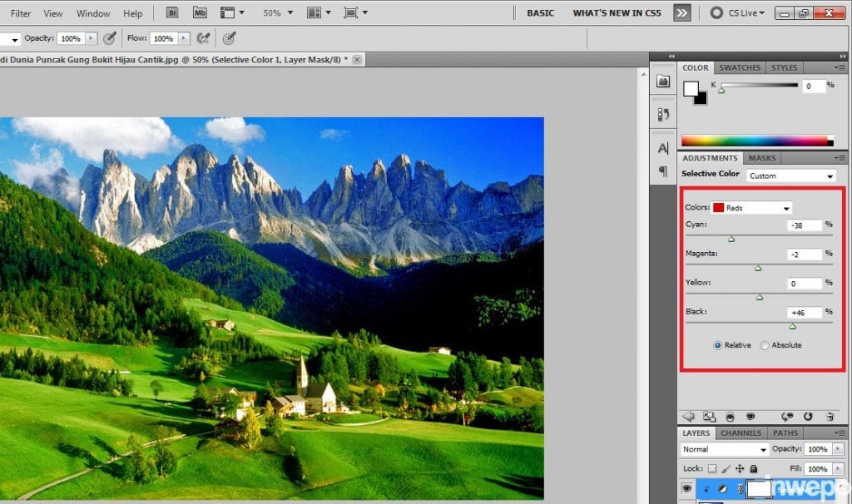Click the adjustment layer thumbnail icon
The width and height of the screenshot is (852, 504).
[x=722, y=489]
